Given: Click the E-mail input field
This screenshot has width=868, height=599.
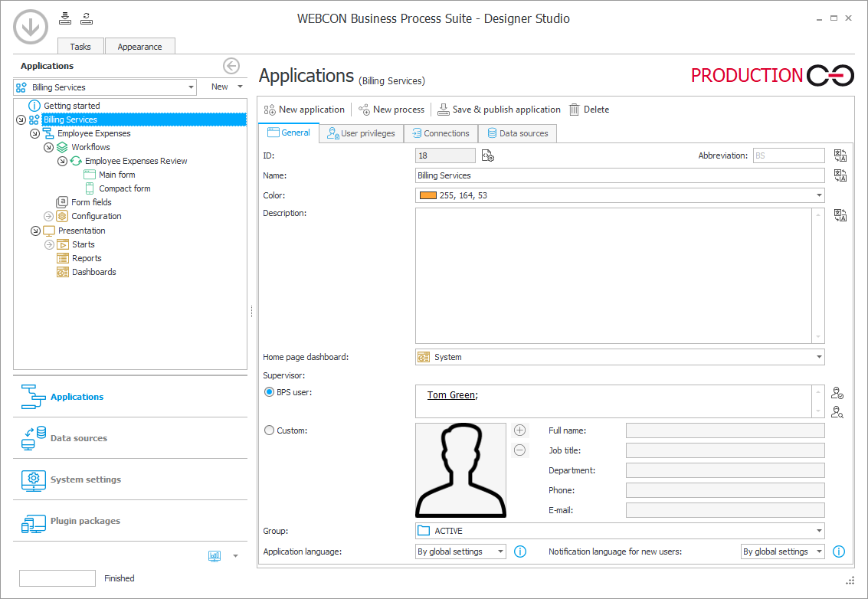Looking at the screenshot, I should click(x=726, y=510).
